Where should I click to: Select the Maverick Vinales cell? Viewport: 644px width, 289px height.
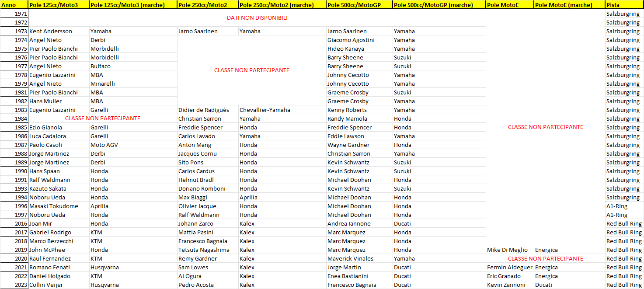[359, 258]
